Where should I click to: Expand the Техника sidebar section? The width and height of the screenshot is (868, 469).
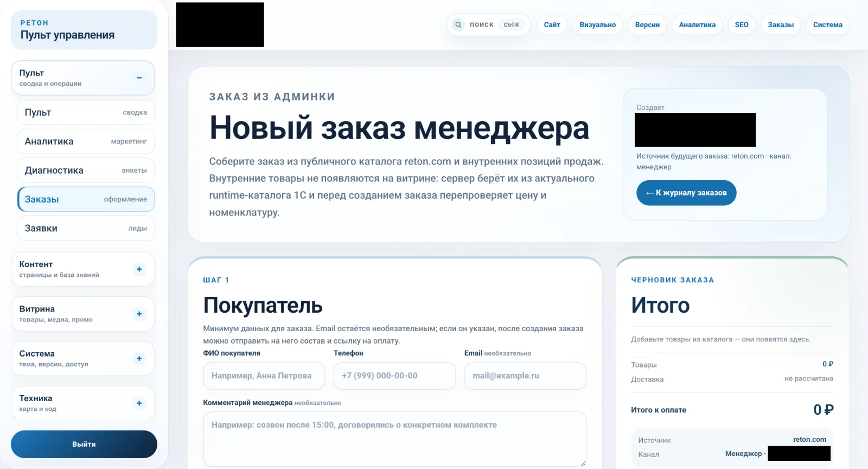(x=139, y=403)
